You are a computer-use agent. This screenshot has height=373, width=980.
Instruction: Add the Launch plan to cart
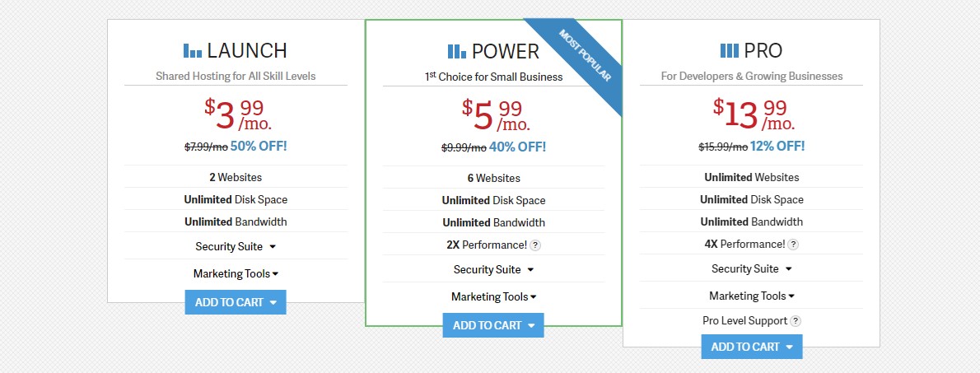(236, 302)
